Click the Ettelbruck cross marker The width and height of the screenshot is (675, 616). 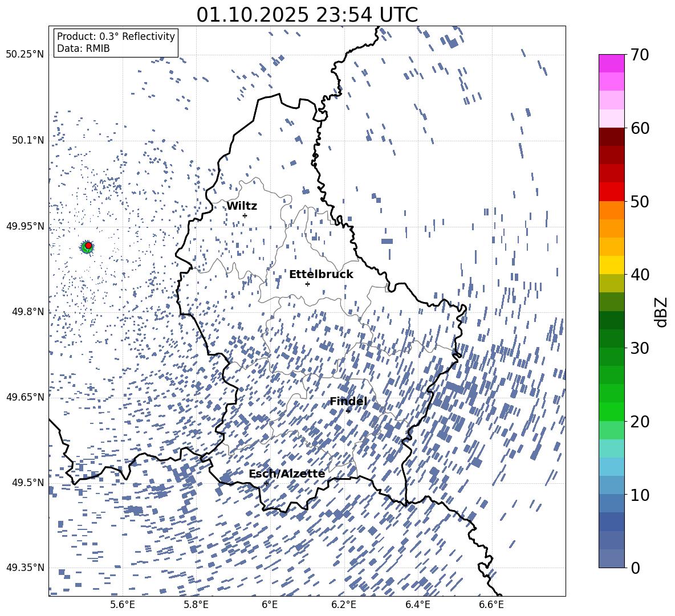[x=307, y=284]
